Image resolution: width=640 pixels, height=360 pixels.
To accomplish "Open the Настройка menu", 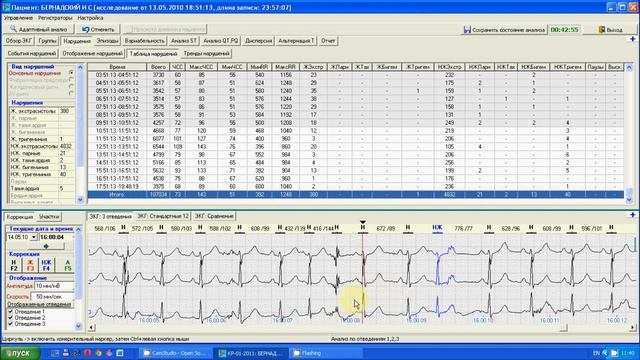I will (x=90, y=18).
